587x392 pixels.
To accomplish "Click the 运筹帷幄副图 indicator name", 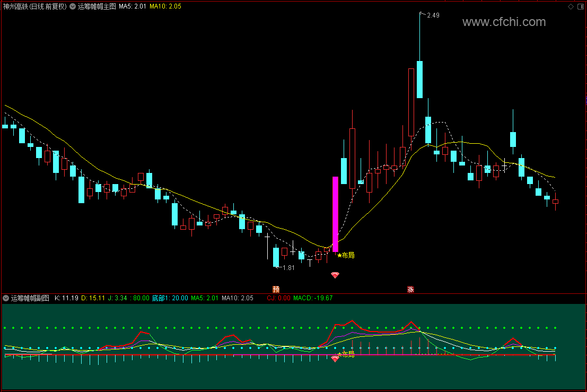I will point(30,298).
